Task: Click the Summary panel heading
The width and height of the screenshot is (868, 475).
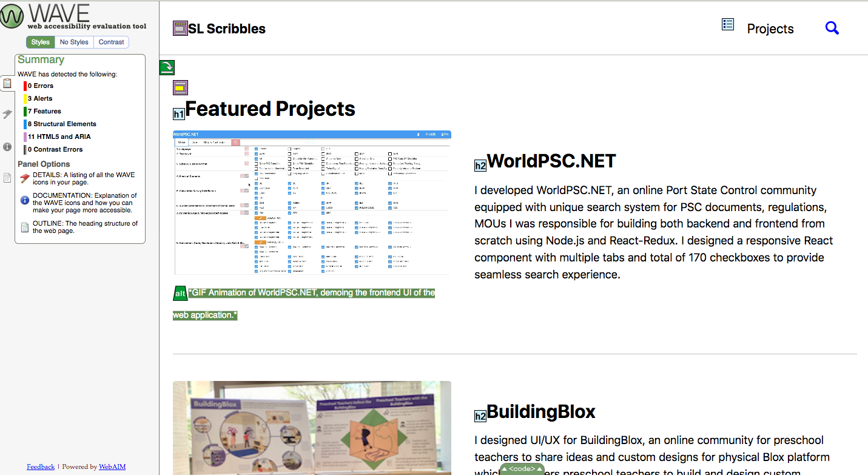Action: pos(41,59)
